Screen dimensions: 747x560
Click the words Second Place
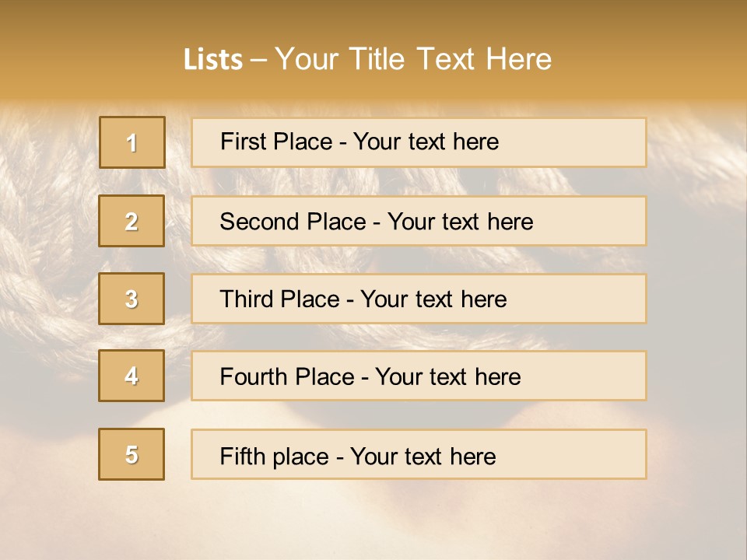tap(293, 222)
